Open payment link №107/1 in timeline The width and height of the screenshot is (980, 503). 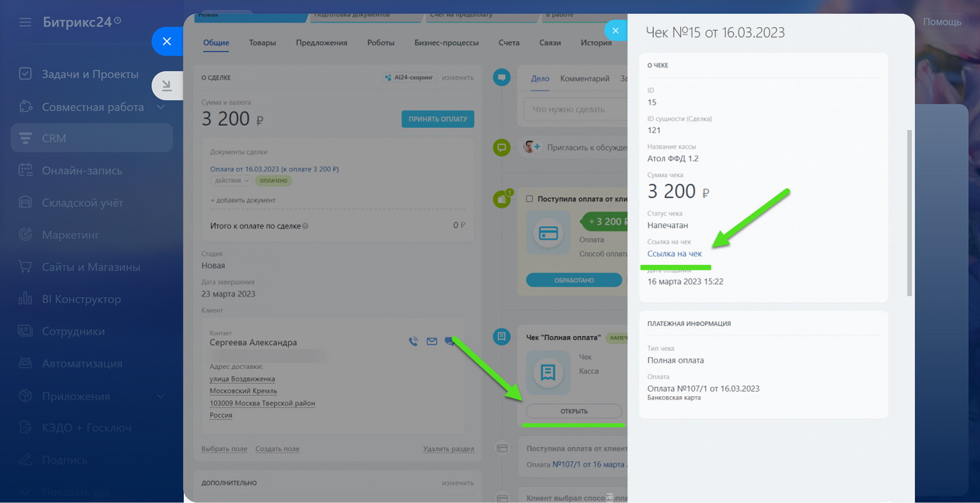[x=590, y=464]
